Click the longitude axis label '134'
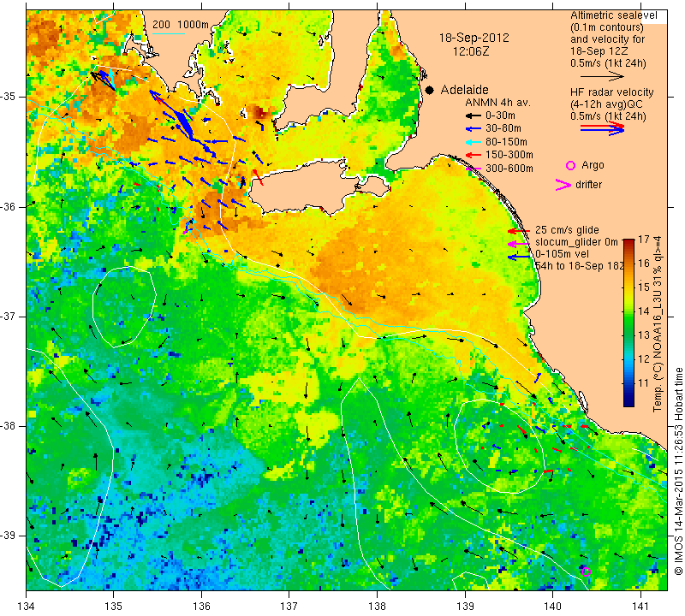Image resolution: width=685 pixels, height=616 pixels. click(27, 606)
